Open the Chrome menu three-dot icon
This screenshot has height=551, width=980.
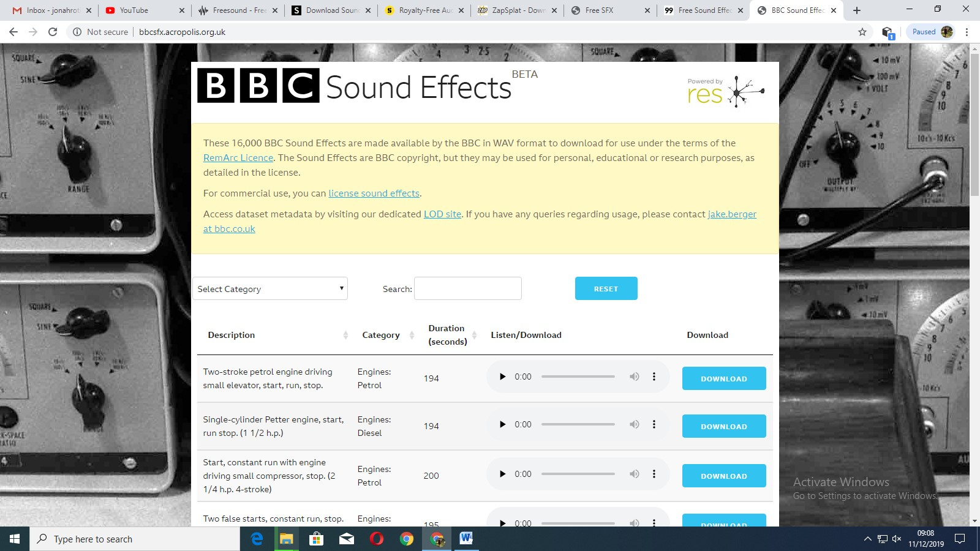(967, 32)
